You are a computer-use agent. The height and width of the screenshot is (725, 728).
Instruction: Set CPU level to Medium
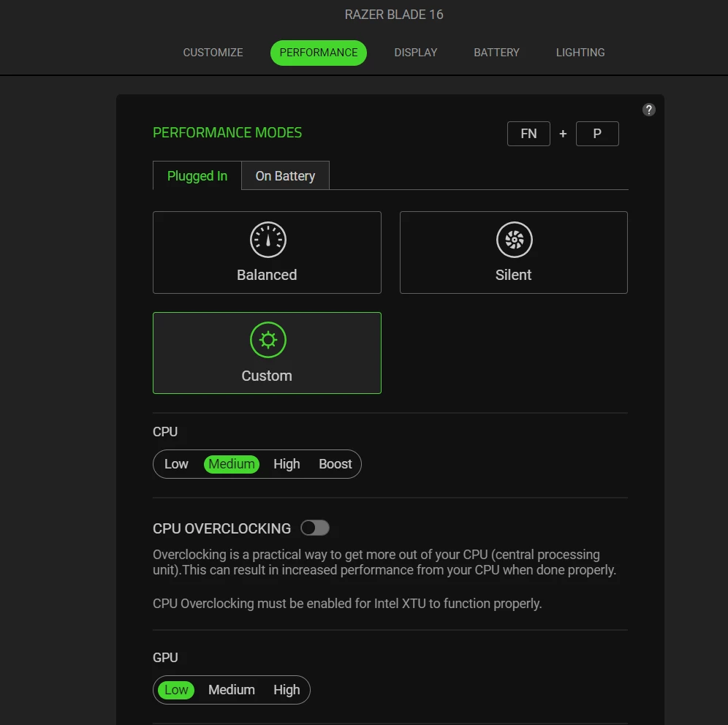(x=231, y=464)
